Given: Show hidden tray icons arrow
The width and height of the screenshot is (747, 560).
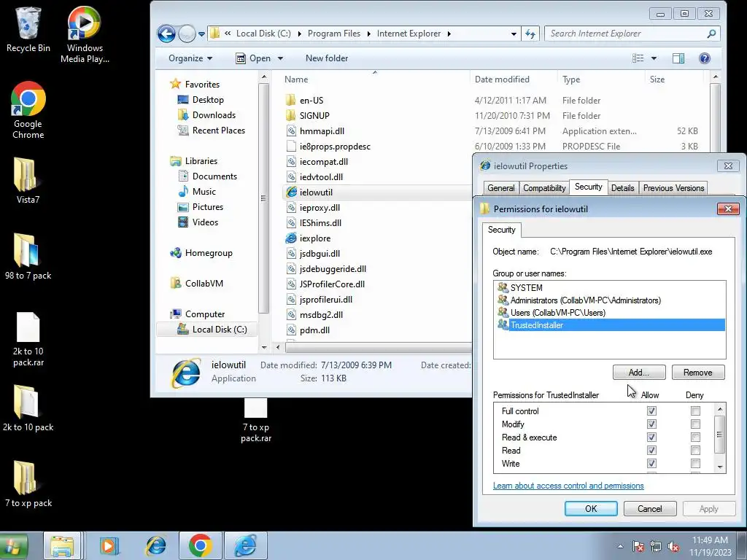Looking at the screenshot, I should pyautogui.click(x=620, y=546).
